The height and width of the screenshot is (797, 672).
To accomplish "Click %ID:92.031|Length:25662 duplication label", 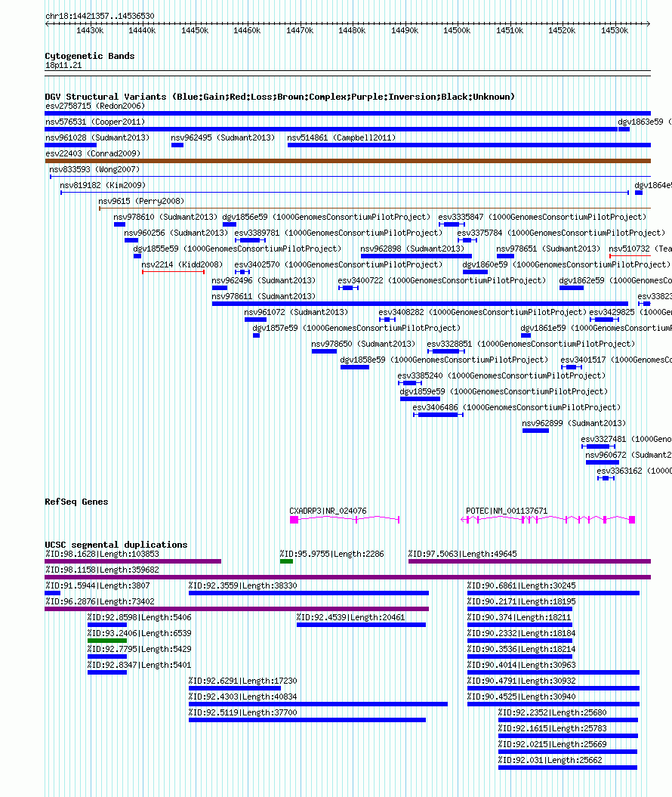I will click(550, 760).
